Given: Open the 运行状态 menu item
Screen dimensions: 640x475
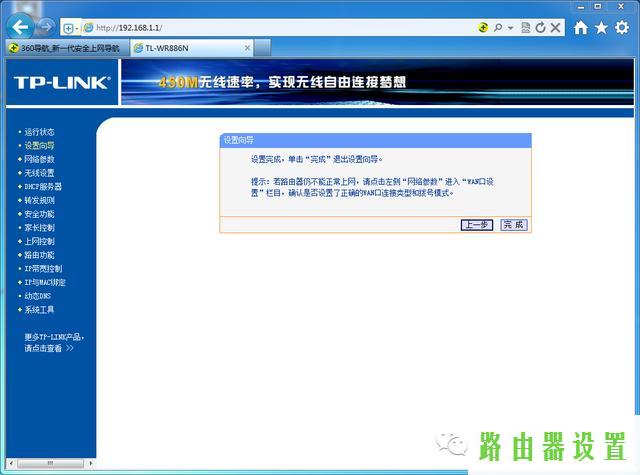Looking at the screenshot, I should (39, 132).
